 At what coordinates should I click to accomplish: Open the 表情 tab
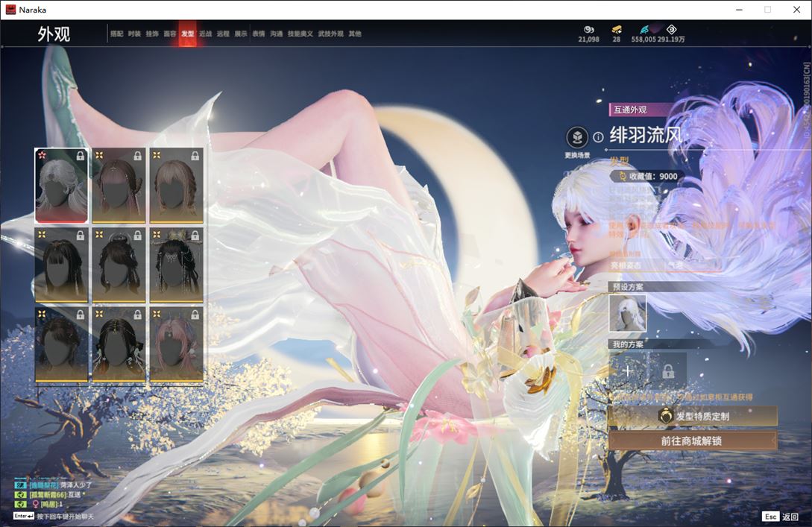click(x=259, y=34)
